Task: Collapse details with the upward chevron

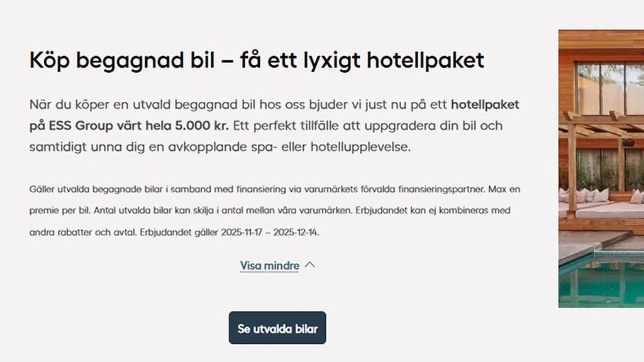Action: pos(309,265)
